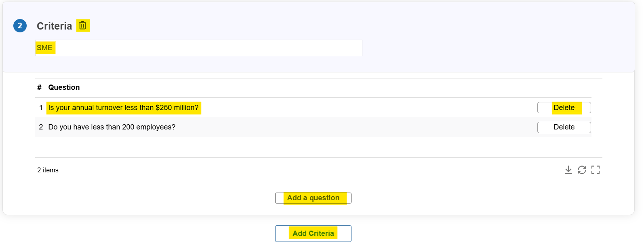Click the # column header

pyautogui.click(x=39, y=87)
